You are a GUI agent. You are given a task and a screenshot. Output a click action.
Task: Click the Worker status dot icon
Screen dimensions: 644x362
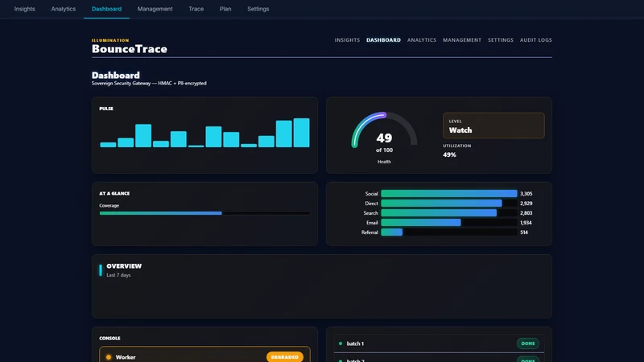coord(109,357)
